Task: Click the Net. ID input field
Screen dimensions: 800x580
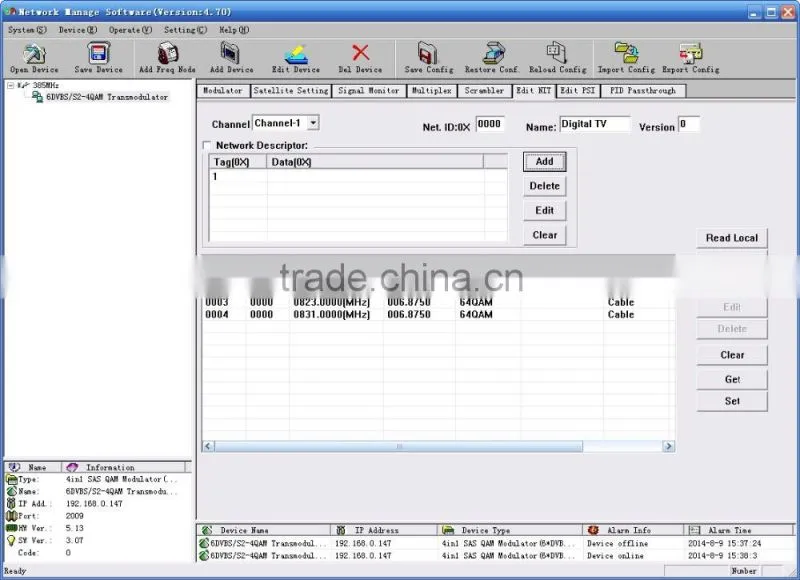Action: coord(490,124)
